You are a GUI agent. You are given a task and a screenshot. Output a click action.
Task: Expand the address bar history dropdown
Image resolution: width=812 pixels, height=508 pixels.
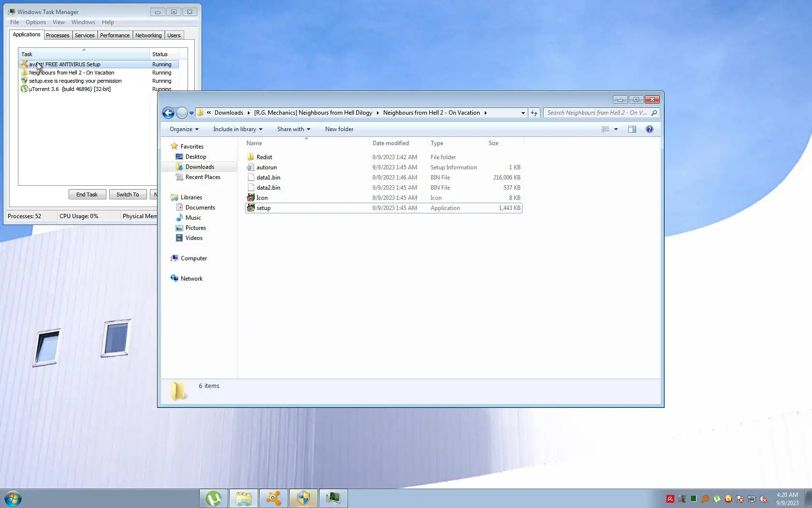pyautogui.click(x=523, y=113)
